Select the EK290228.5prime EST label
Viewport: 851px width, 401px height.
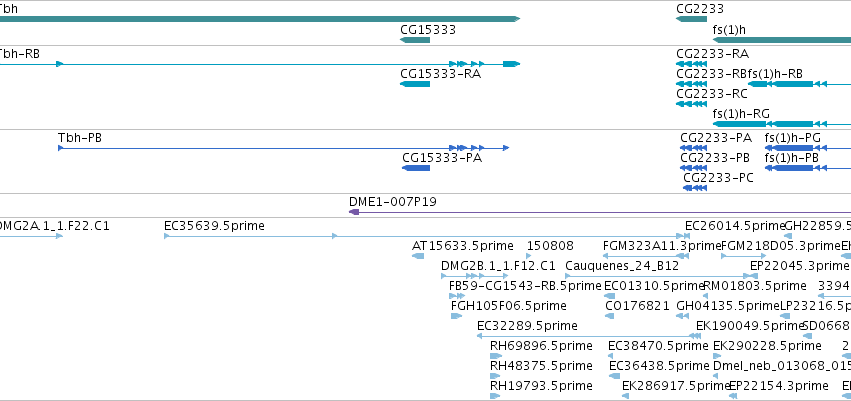pos(767,346)
